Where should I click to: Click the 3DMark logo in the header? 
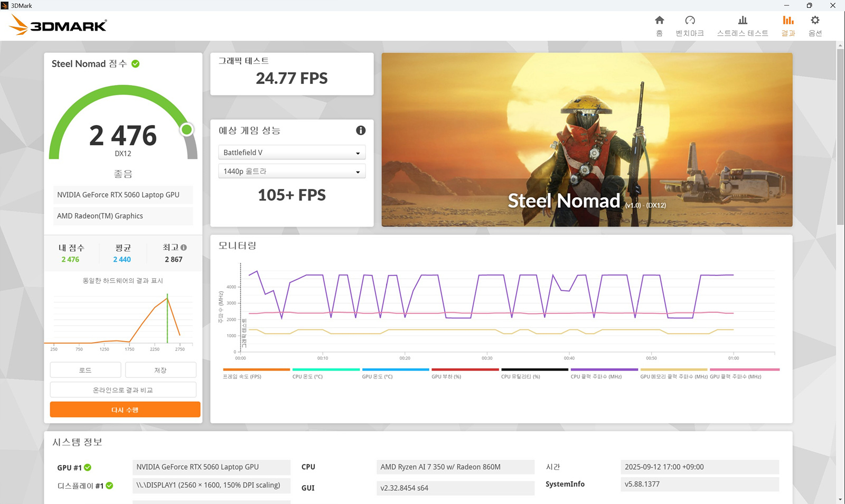tap(59, 25)
